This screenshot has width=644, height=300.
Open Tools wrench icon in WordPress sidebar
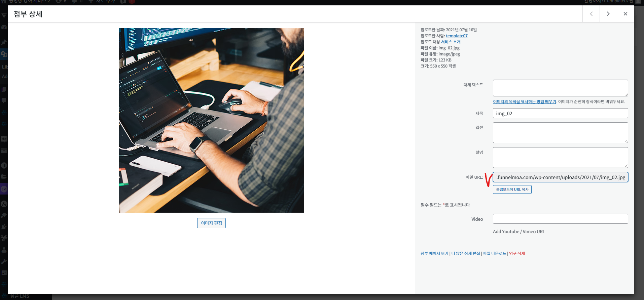click(4, 261)
